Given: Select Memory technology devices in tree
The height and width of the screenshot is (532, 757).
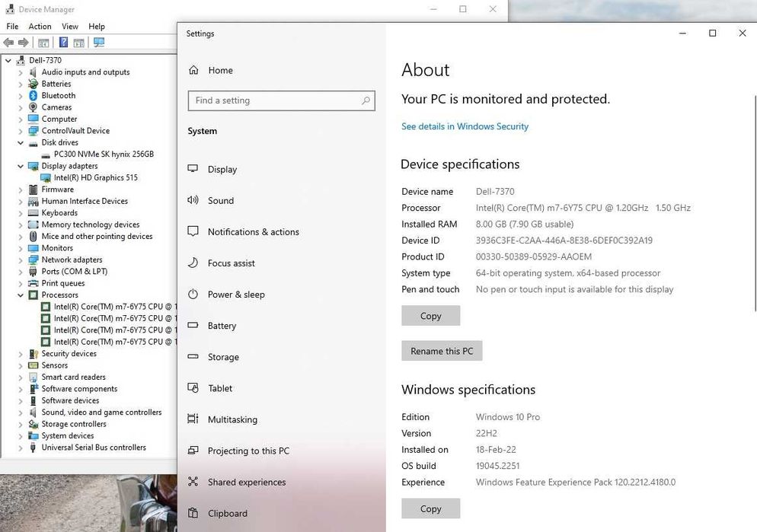Looking at the screenshot, I should click(x=91, y=225).
